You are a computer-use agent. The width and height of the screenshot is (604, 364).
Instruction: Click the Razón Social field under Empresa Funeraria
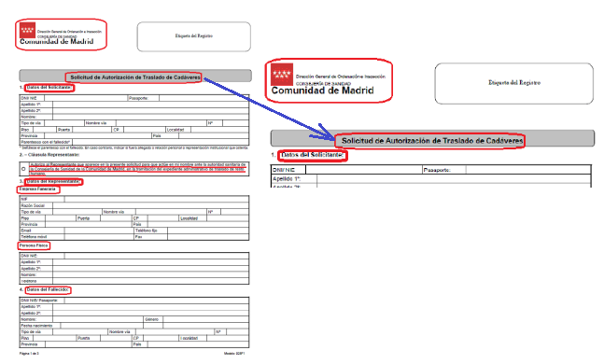pyautogui.click(x=151, y=205)
